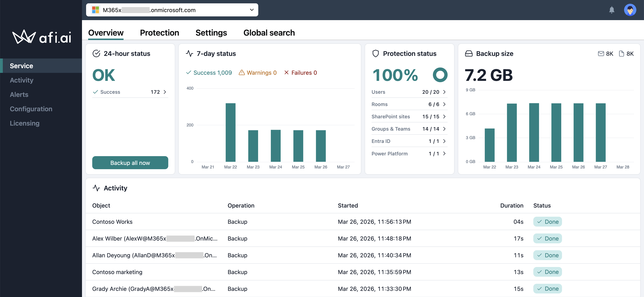
Task: Click the 100% protection ring indicator
Action: click(440, 75)
